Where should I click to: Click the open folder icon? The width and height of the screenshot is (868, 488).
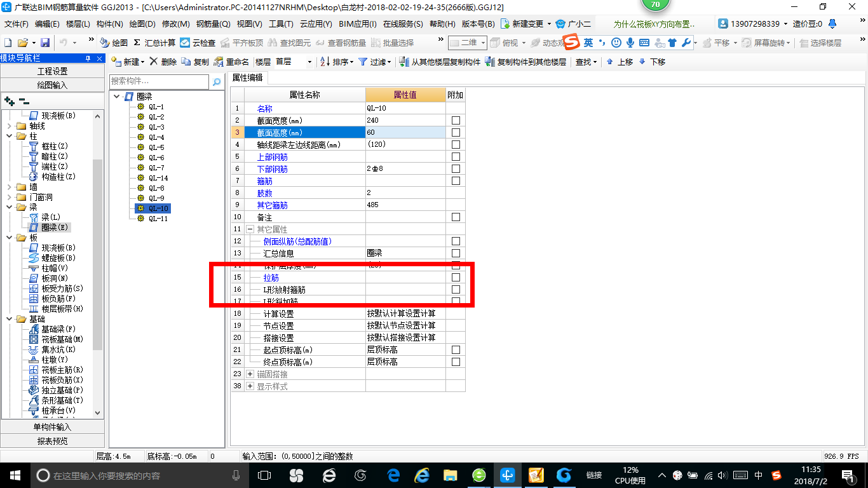pos(23,43)
